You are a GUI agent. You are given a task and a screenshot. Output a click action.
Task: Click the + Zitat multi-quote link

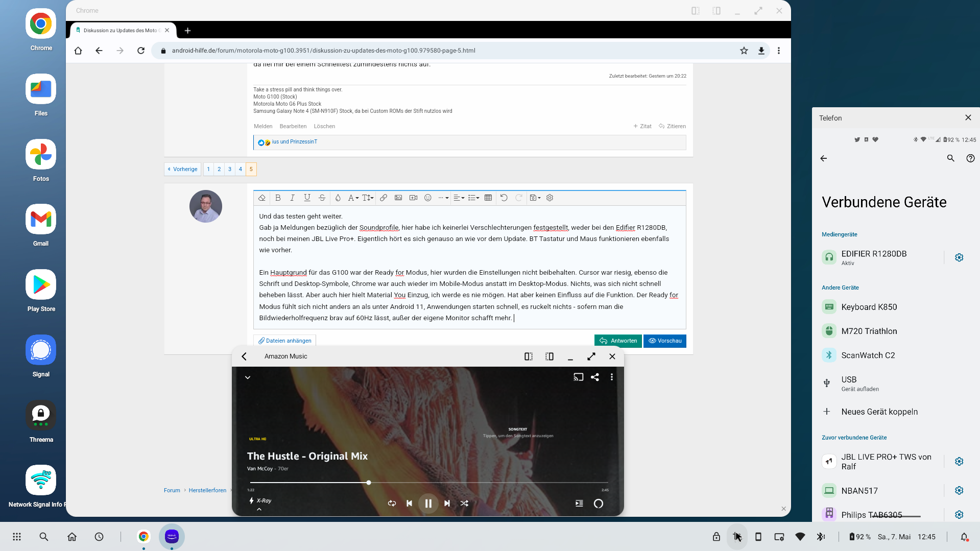[x=642, y=127]
